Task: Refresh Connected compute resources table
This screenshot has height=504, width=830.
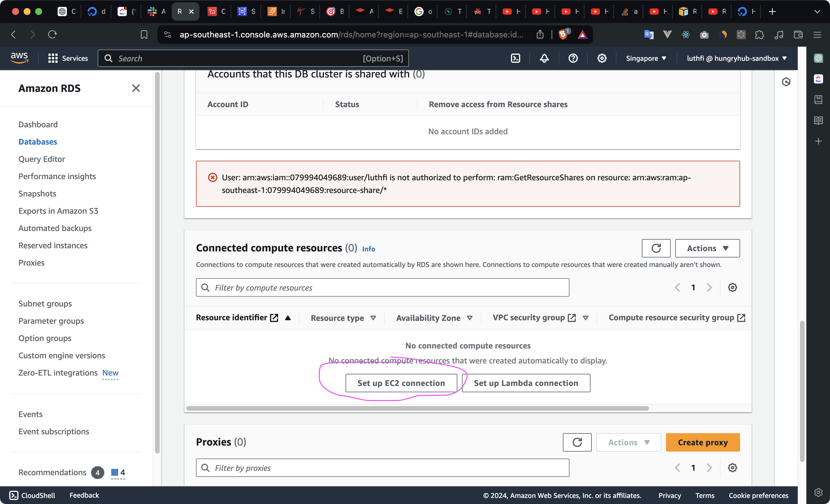Action: point(656,248)
